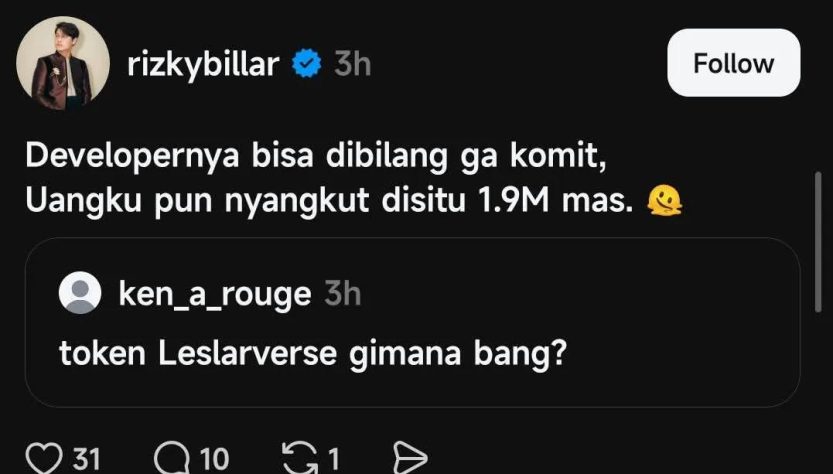Repost using the repost arrows icon
This screenshot has width=833, height=474.
tap(298, 459)
